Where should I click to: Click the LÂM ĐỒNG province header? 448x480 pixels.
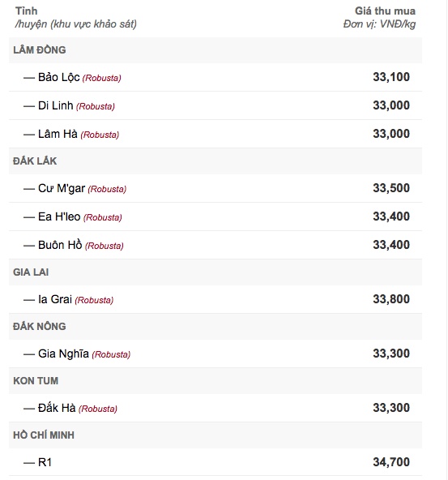pos(40,50)
